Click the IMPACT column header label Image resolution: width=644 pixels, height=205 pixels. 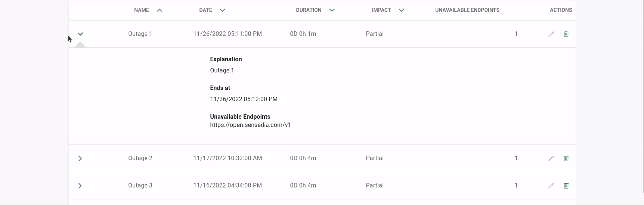[381, 10]
